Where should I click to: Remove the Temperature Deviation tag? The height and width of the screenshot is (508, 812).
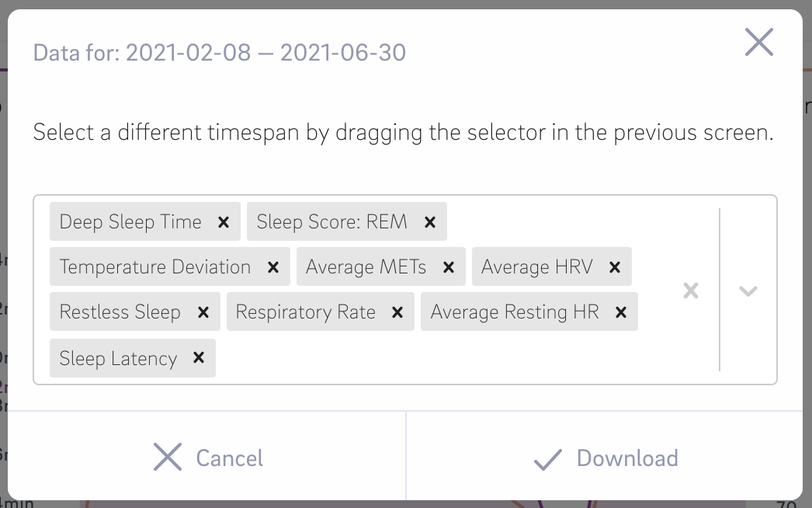[x=273, y=267]
